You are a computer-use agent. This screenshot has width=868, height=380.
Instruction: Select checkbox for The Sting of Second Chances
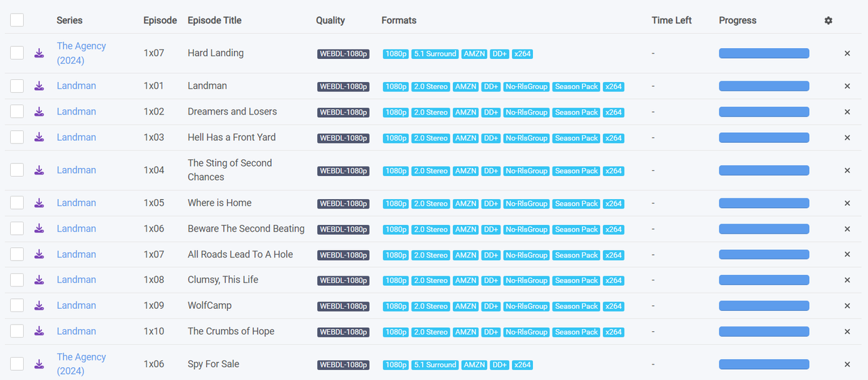point(17,170)
